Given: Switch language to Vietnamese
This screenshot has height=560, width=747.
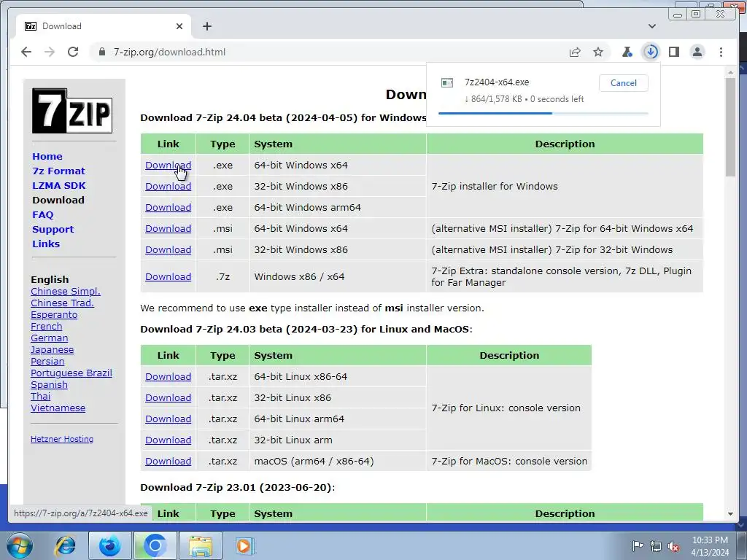Looking at the screenshot, I should click(58, 408).
